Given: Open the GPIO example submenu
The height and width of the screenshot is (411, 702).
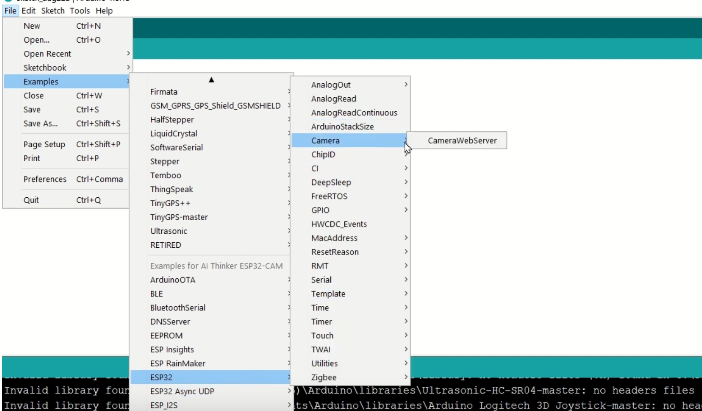Looking at the screenshot, I should click(351, 210).
